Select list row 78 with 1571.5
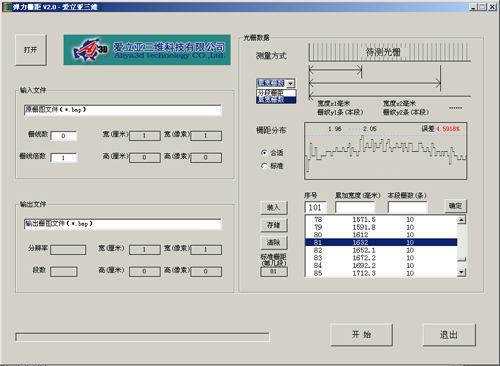This screenshot has width=500, height=366. click(381, 220)
